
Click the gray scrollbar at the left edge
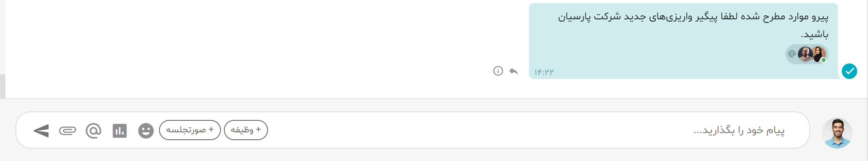tap(3, 86)
